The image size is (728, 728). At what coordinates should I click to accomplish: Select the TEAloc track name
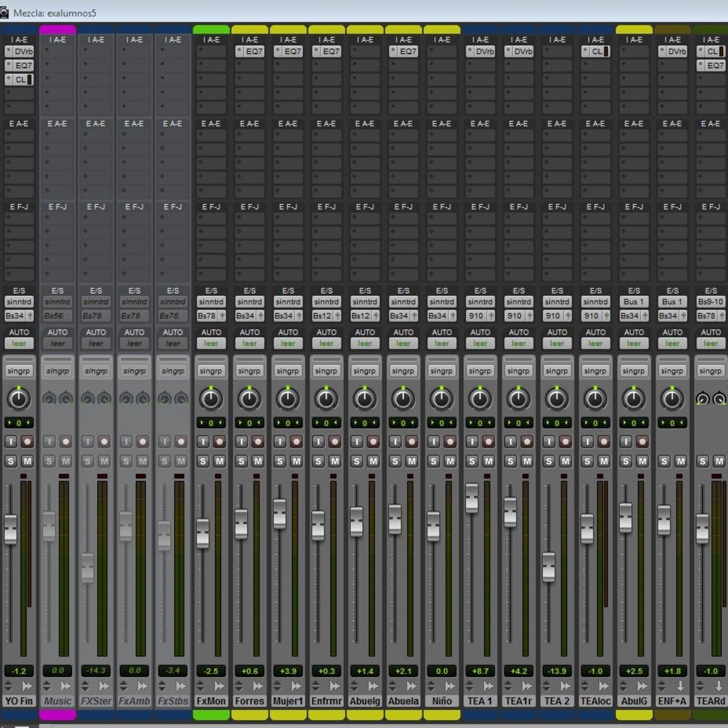coord(596,701)
